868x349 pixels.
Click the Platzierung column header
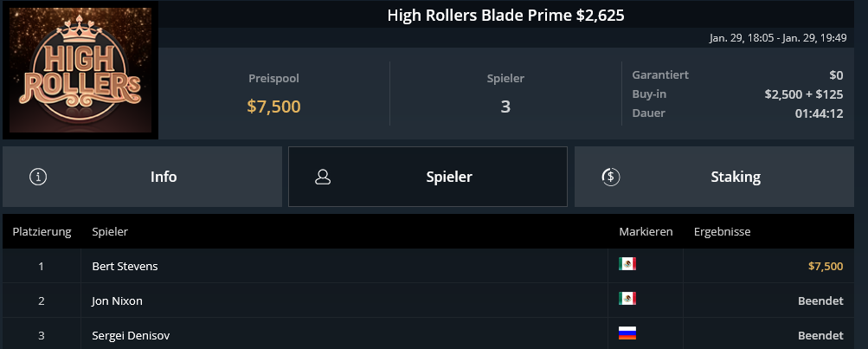point(42,231)
